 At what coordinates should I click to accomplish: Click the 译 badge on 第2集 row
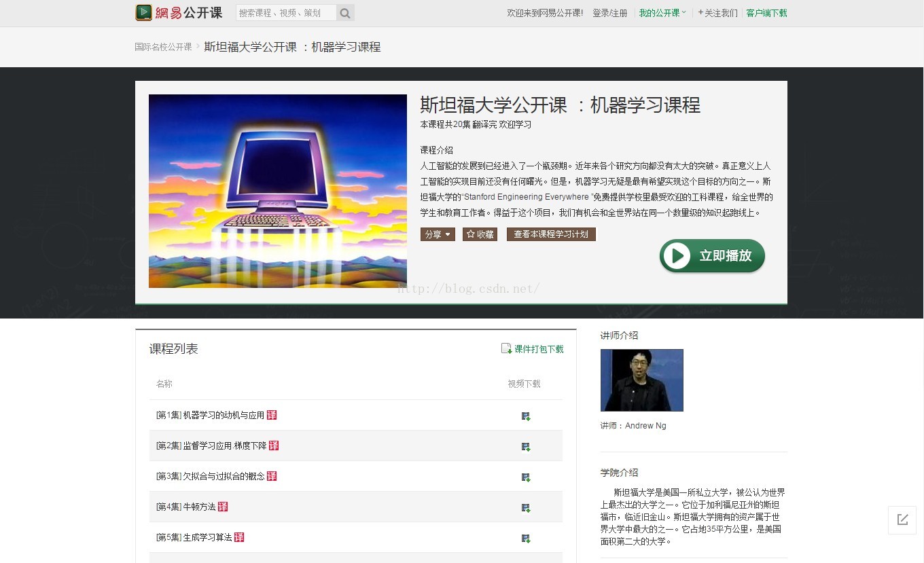coord(274,446)
